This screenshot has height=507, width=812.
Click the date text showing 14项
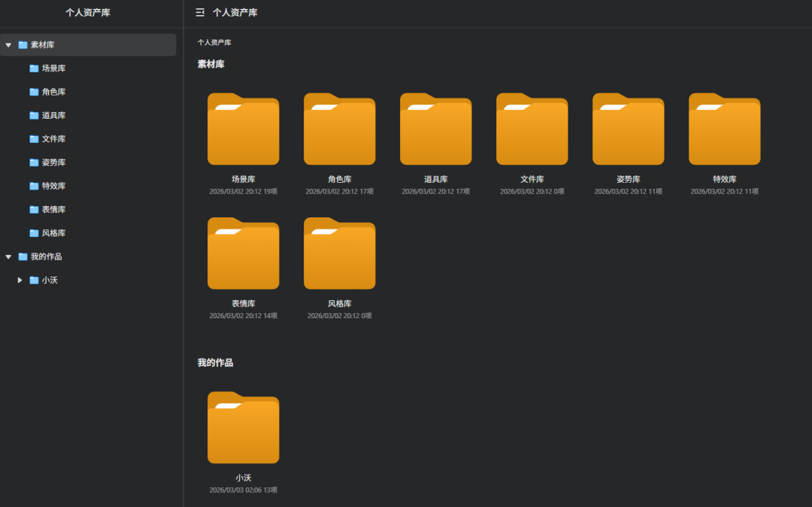tap(244, 316)
